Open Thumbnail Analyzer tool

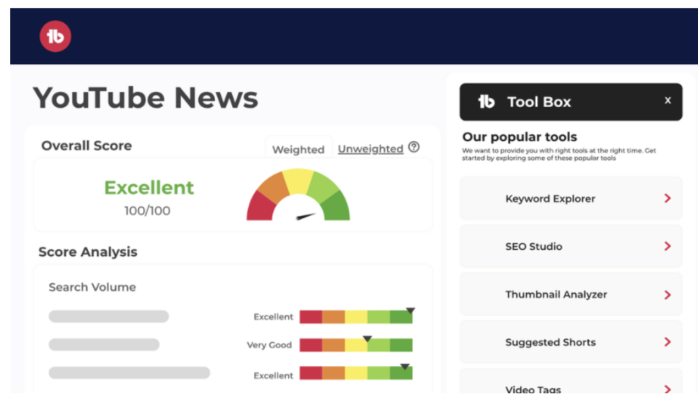coord(571,295)
